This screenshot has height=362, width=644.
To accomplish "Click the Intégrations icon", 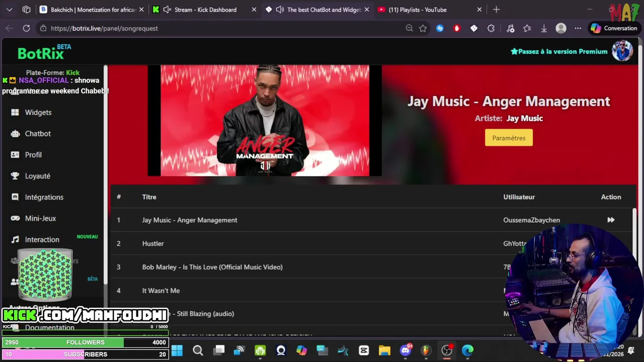I will click(x=15, y=197).
